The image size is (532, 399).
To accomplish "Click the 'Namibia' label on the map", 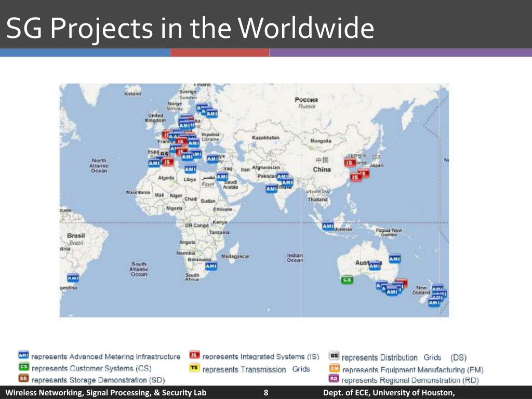I will click(x=185, y=253).
